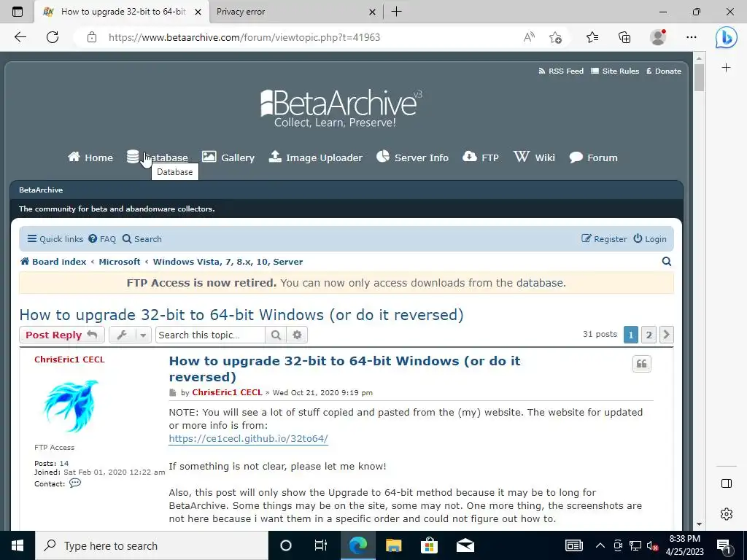Click the blue phoenix avatar image
Screen dimensions: 747x560
coord(71,405)
